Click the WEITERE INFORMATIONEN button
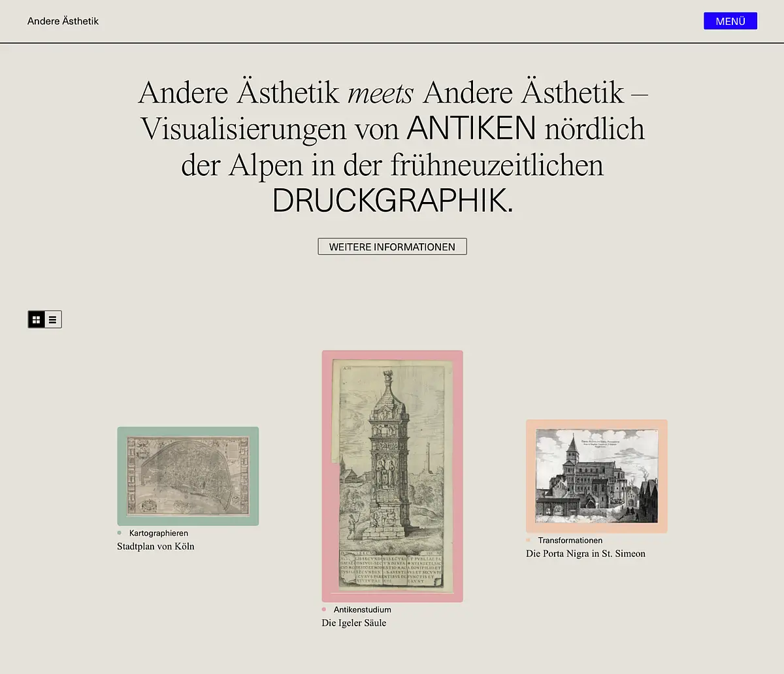Screen dimensions: 784x674 click(392, 246)
